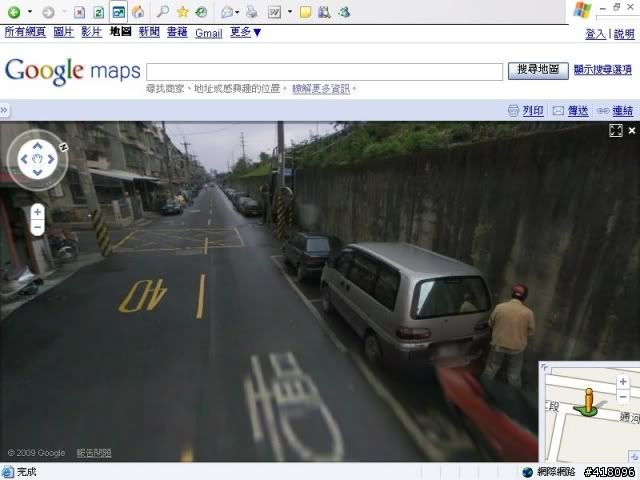Click the Research binoculars toolbar icon
Screen dimensions: 640x480
tap(324, 12)
